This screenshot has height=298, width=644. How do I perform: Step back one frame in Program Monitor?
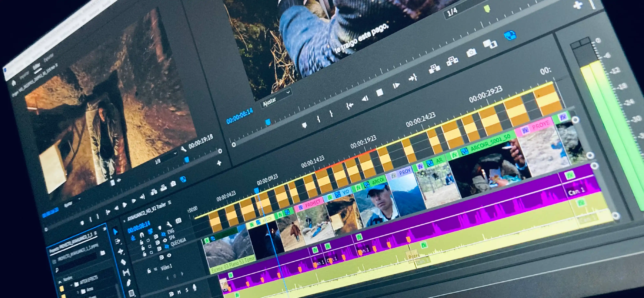pyautogui.click(x=365, y=99)
